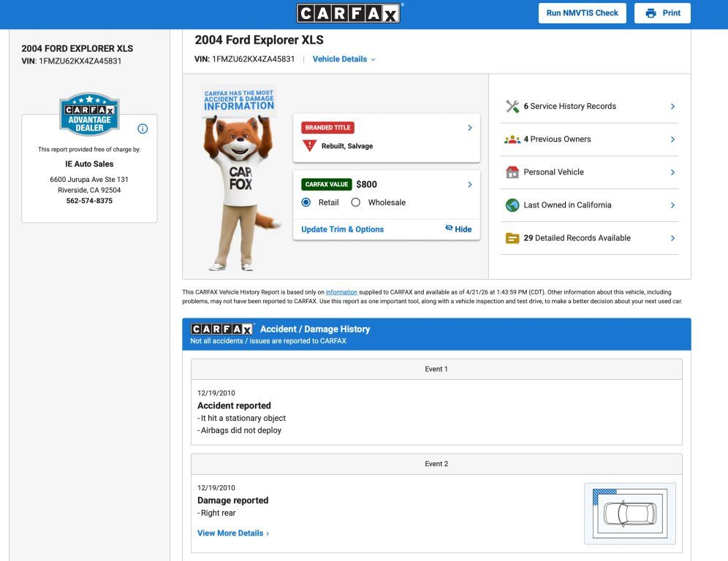Image resolution: width=728 pixels, height=561 pixels.
Task: Click the wrench Service History icon
Action: click(x=512, y=107)
